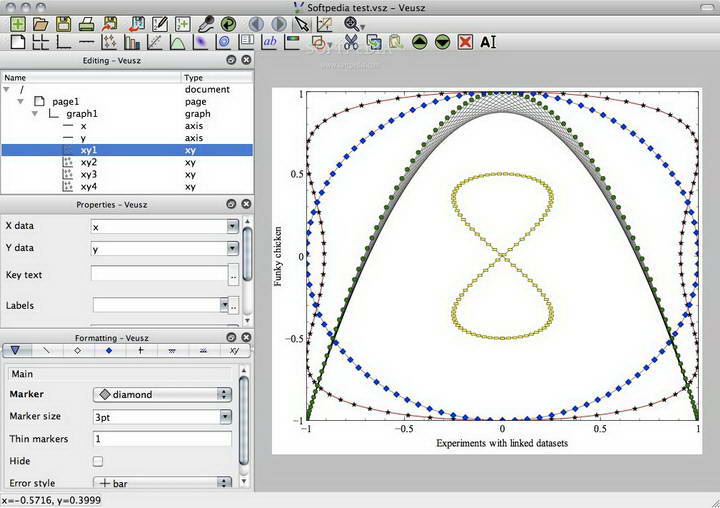720x508 pixels.
Task: Click the New document icon with green plus
Action: (x=17, y=23)
